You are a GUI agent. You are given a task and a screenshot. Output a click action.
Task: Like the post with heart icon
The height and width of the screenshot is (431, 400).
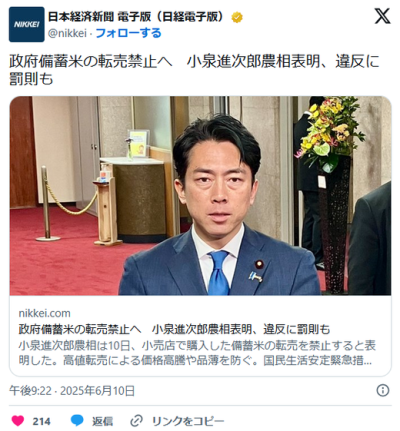18,421
